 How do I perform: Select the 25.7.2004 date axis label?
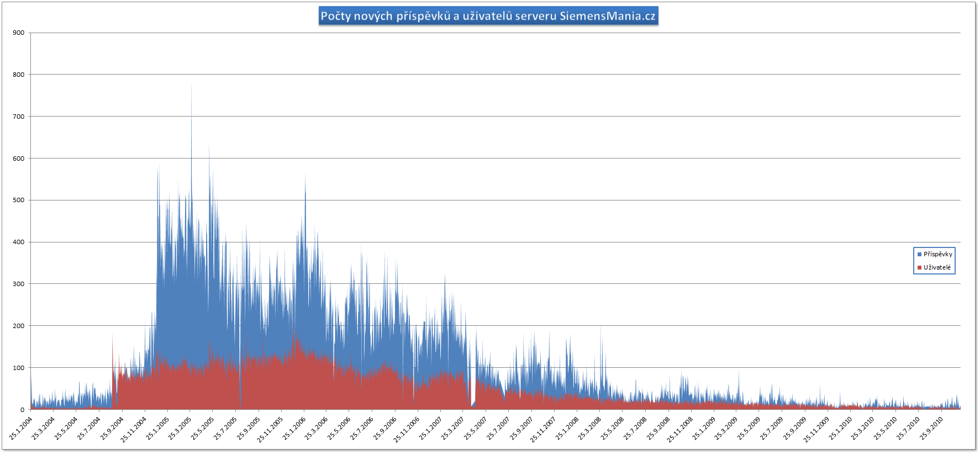click(88, 429)
